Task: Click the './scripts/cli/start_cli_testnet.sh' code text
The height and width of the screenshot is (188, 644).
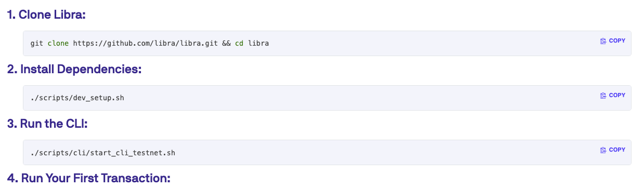Action: 102,152
